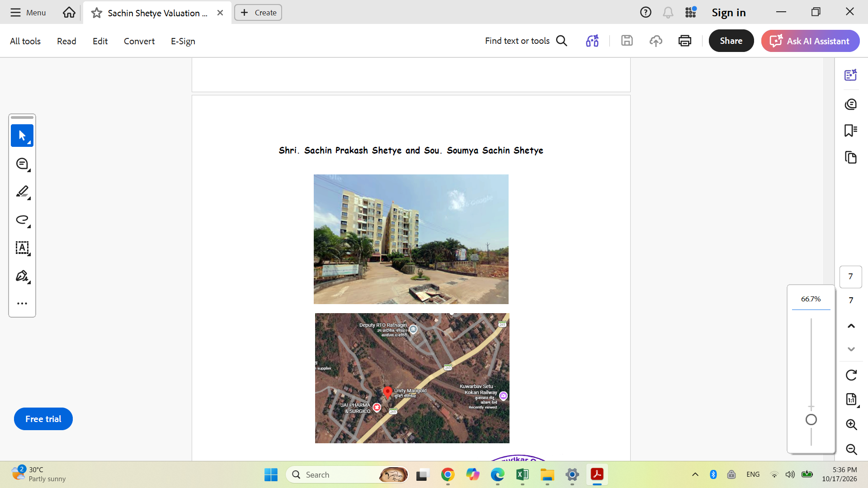
Task: Click Create new tab button
Action: point(258,13)
